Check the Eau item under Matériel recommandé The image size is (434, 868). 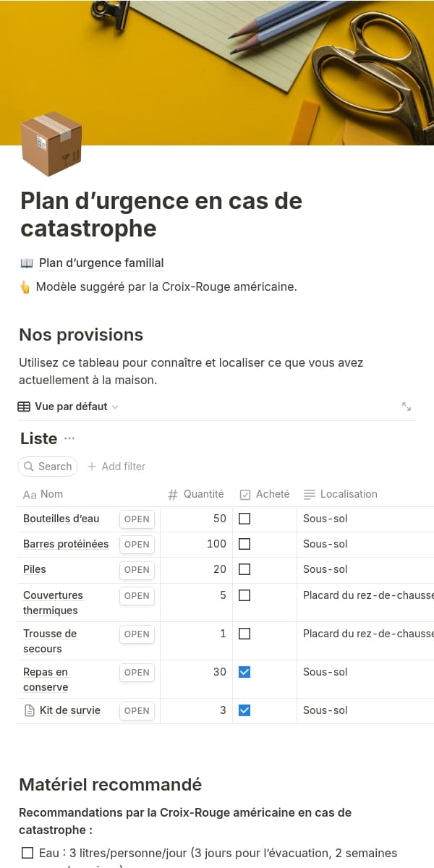[27, 852]
